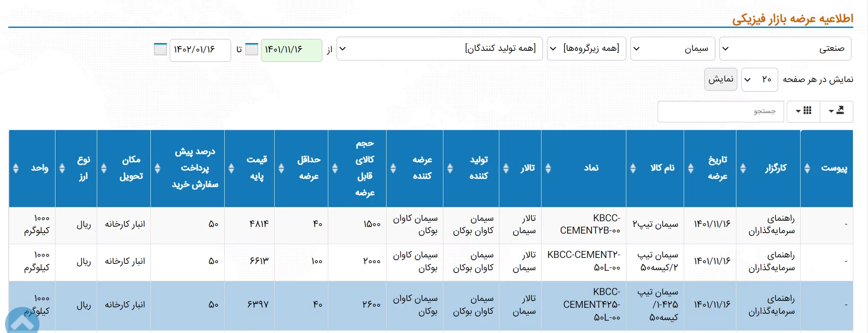The width and height of the screenshot is (868, 333).
Task: Sort by نماد column arrows
Action: tap(548, 168)
